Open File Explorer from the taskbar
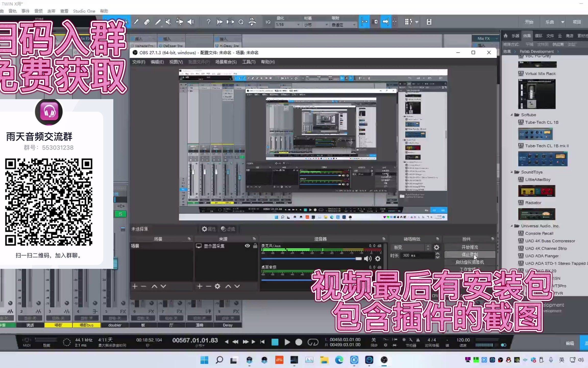Image resolution: width=588 pixels, height=368 pixels. [x=324, y=360]
